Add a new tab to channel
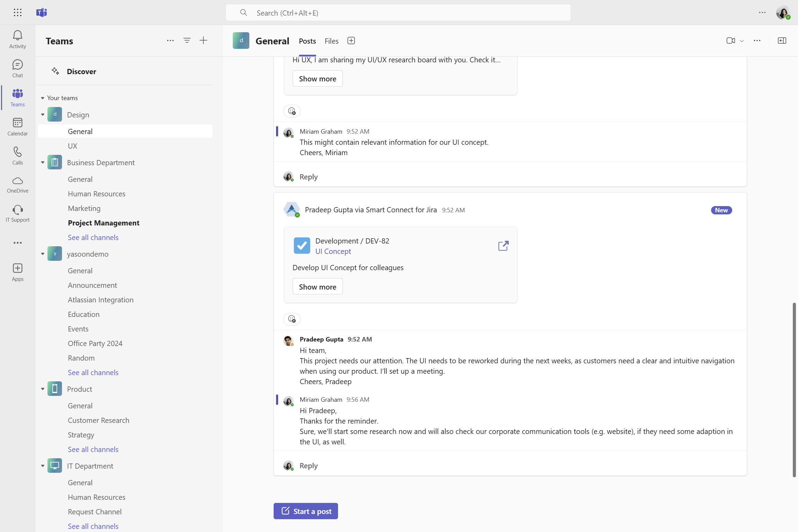Viewport: 798px width, 532px height. [351, 41]
